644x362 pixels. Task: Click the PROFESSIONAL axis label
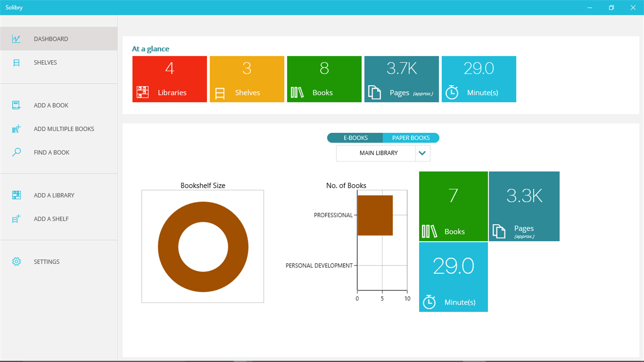[x=333, y=215]
